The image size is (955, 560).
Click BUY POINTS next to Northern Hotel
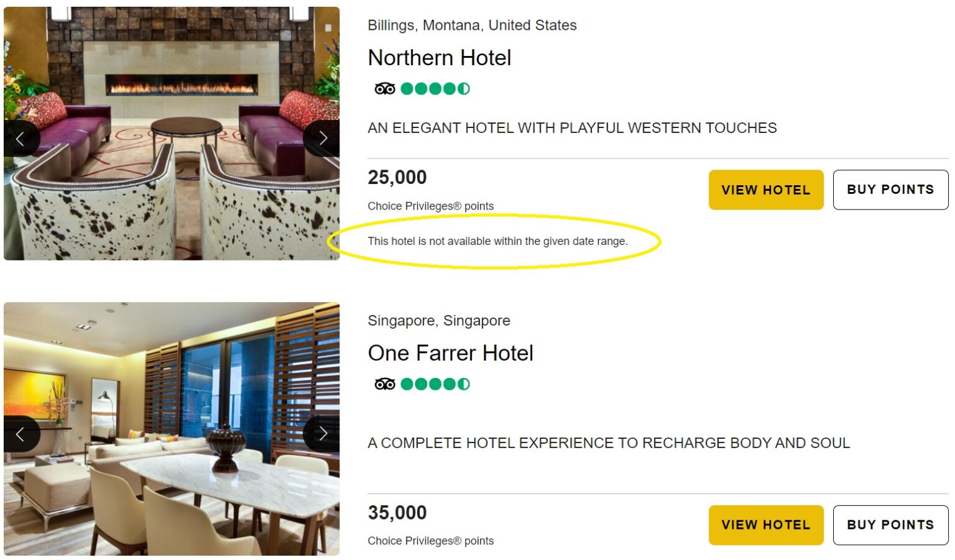click(x=890, y=190)
